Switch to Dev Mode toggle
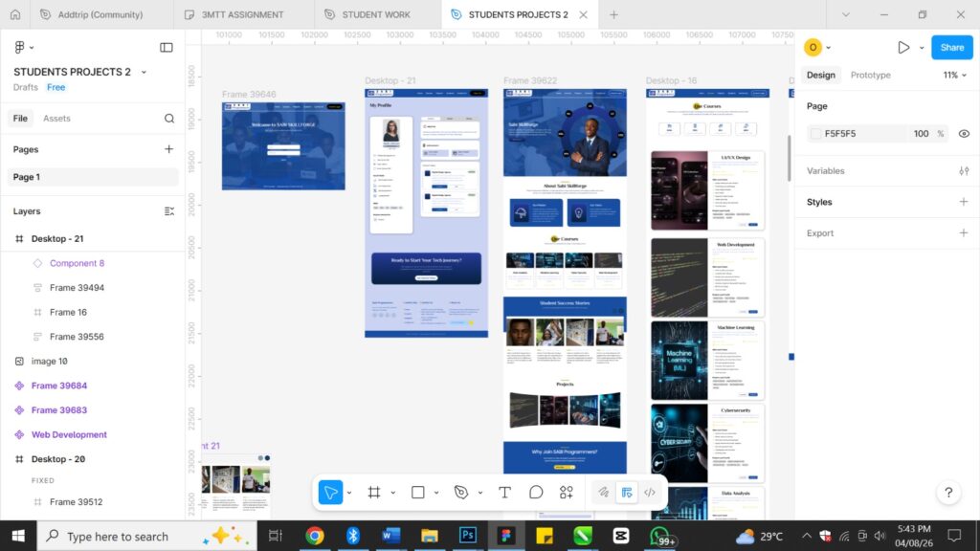This screenshot has width=980, height=551. pyautogui.click(x=650, y=493)
